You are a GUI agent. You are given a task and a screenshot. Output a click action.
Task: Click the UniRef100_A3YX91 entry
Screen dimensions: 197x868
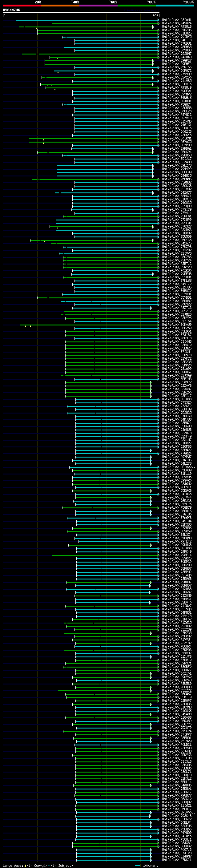[x=176, y=294]
